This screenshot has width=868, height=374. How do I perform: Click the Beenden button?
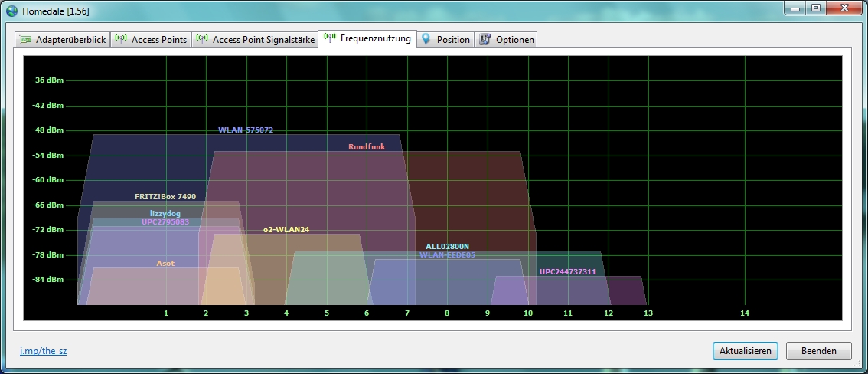(x=819, y=351)
